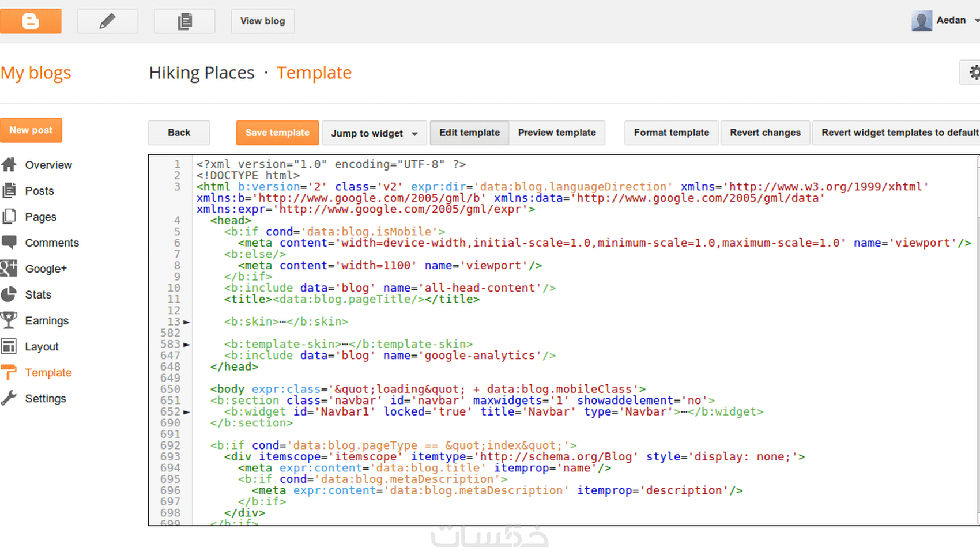Click the pencil compose post icon
The height and width of the screenshot is (559, 980).
[107, 21]
